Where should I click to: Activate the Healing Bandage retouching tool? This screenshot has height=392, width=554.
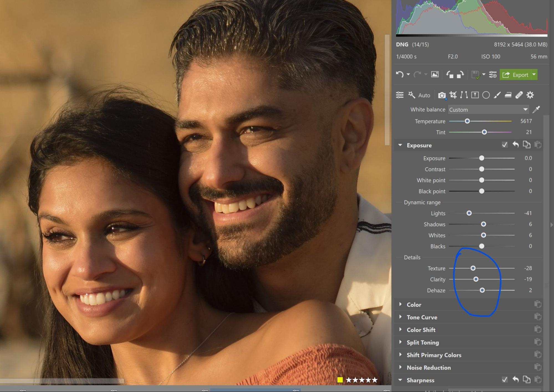coord(519,95)
